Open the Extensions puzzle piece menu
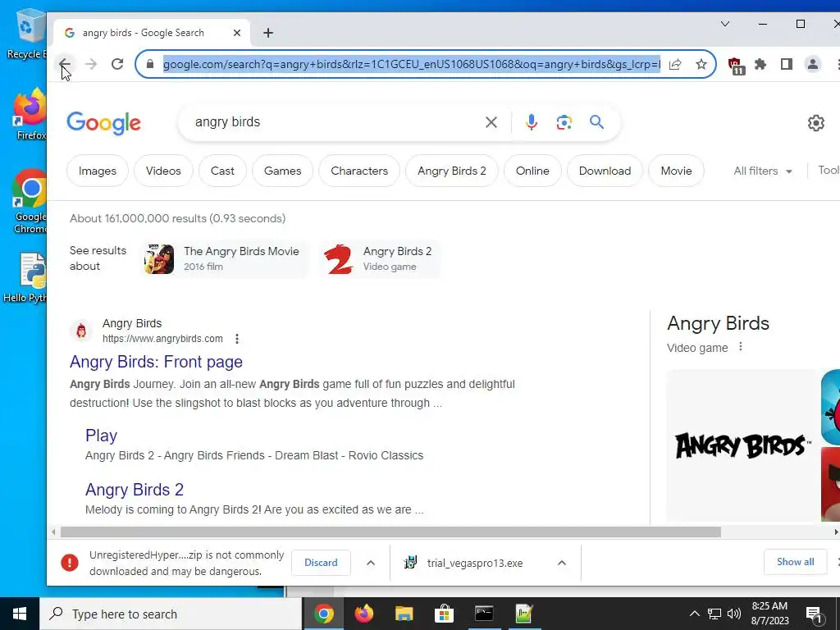Image resolution: width=840 pixels, height=630 pixels. pyautogui.click(x=760, y=64)
